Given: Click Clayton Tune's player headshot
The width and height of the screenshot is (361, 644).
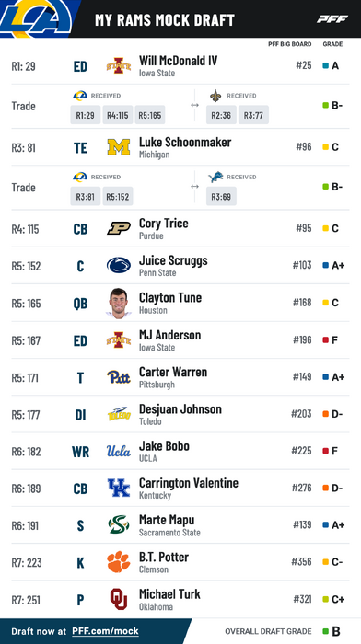Looking at the screenshot, I should (119, 303).
